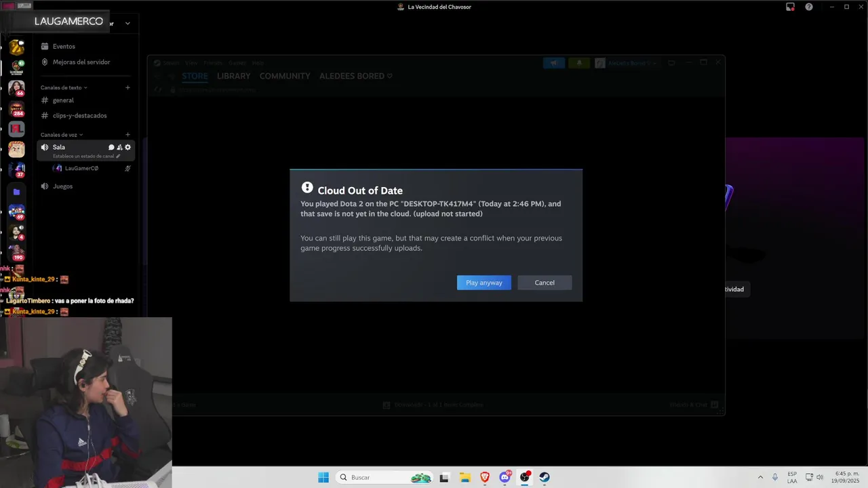Join the Juegos voice channel
This screenshot has width=868, height=488.
62,186
